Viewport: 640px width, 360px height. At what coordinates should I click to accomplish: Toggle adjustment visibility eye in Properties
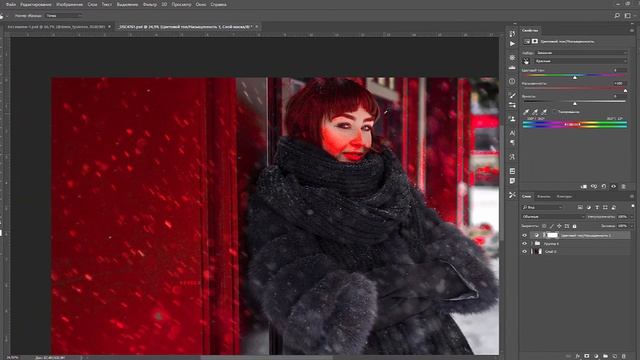[x=613, y=187]
